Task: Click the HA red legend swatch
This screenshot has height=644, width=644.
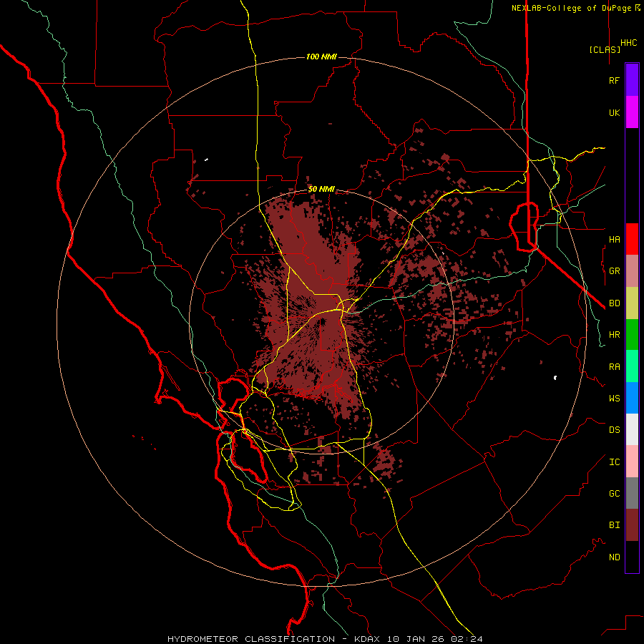Action: (x=632, y=239)
